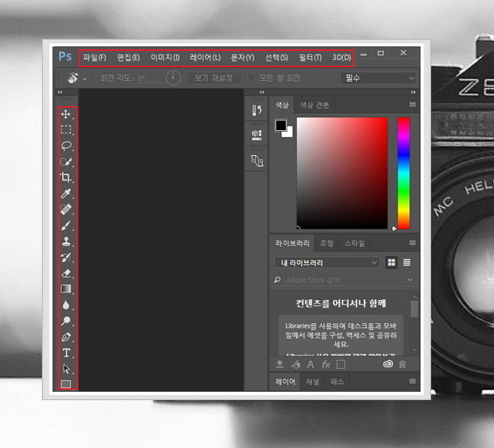Image resolution: width=494 pixels, height=448 pixels.
Task: Expand the tools panel double arrow
Action: (60, 92)
